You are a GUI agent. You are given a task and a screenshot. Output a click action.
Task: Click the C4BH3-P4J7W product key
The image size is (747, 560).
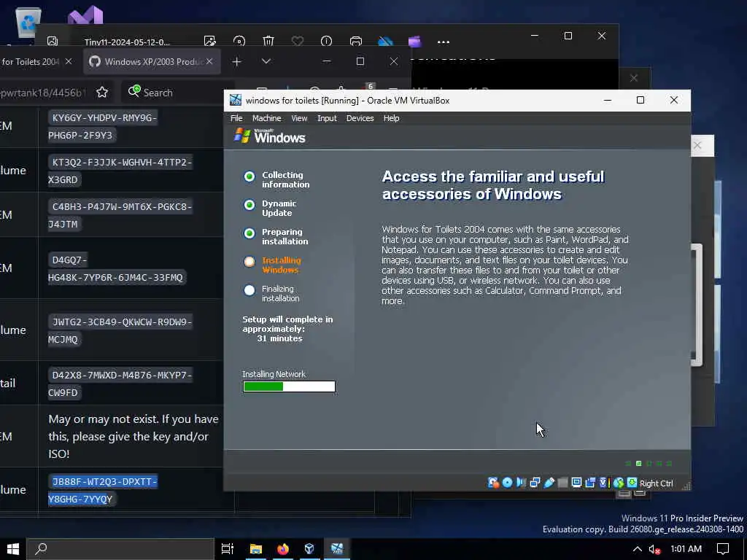coord(120,215)
